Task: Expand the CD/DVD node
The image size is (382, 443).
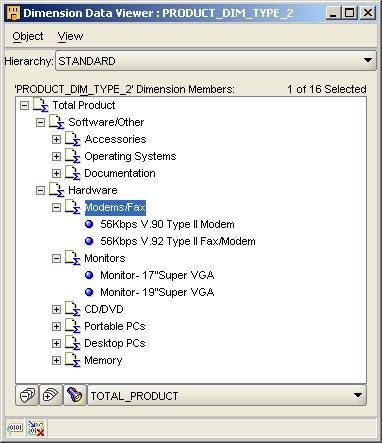Action: [56, 309]
